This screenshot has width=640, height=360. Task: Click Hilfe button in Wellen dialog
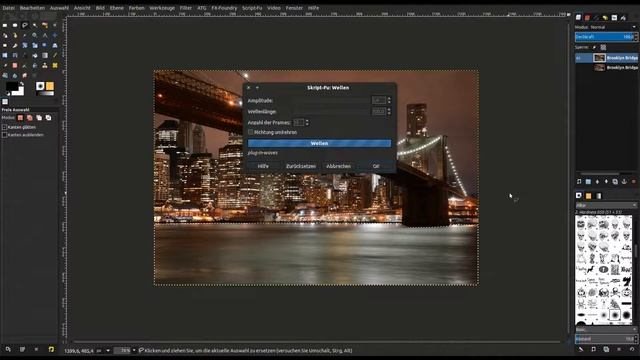263,166
